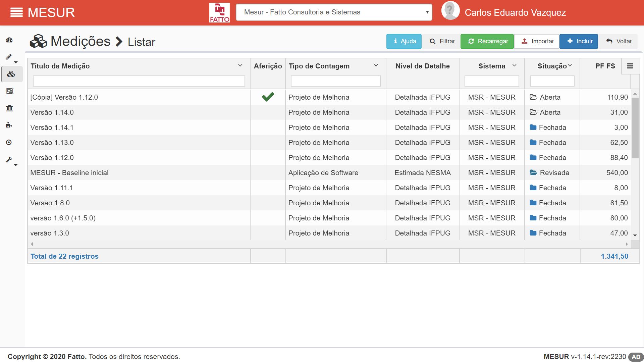Viewport: 644px width, 362px height.
Task: Click the Filtrar button
Action: [x=442, y=41]
